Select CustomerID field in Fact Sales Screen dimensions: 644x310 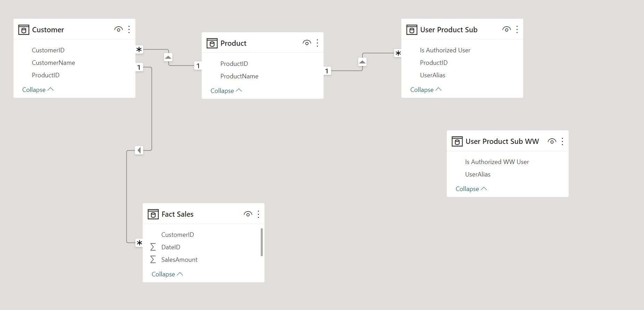point(177,235)
